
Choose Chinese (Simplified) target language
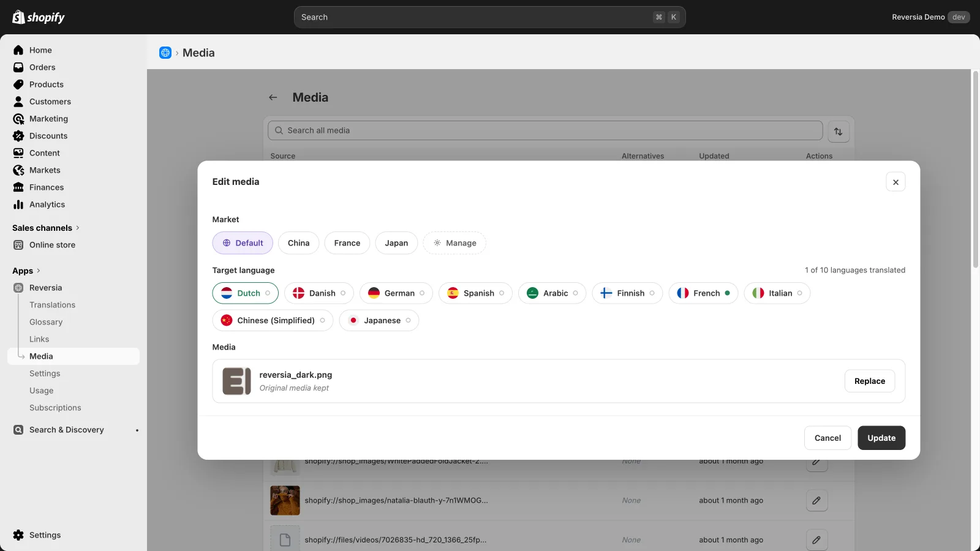pos(273,320)
